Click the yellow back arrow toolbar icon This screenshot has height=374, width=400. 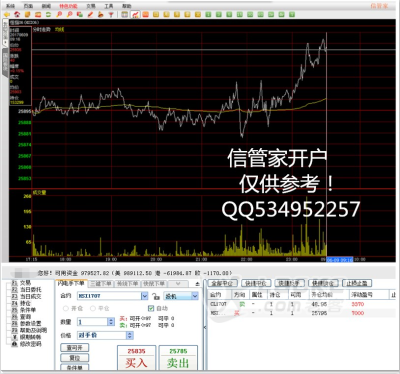[x=6, y=14]
